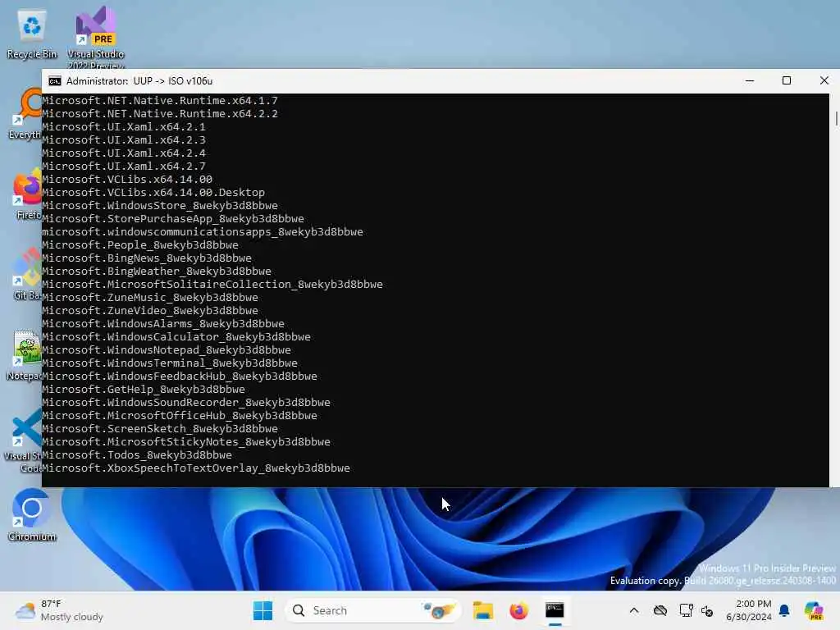Launch Copilot preview from taskbar
The width and height of the screenshot is (840, 630).
[x=814, y=610]
